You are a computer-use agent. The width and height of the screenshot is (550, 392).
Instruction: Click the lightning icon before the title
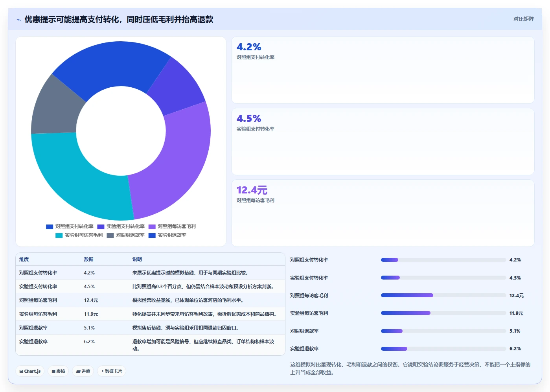pos(18,20)
